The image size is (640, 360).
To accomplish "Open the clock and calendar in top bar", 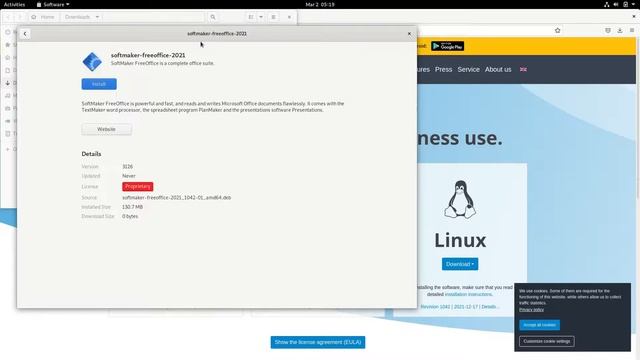I will pyautogui.click(x=320, y=4).
